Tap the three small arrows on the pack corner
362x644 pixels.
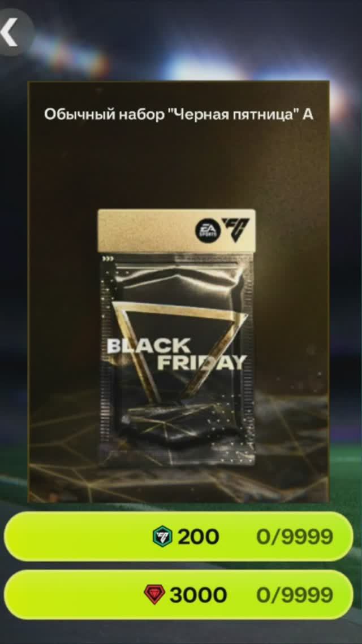click(x=109, y=259)
